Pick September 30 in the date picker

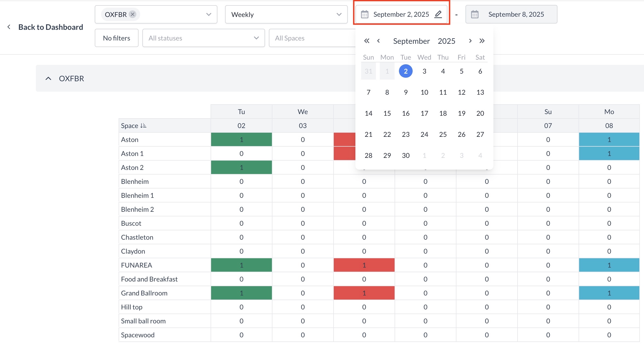tap(406, 155)
